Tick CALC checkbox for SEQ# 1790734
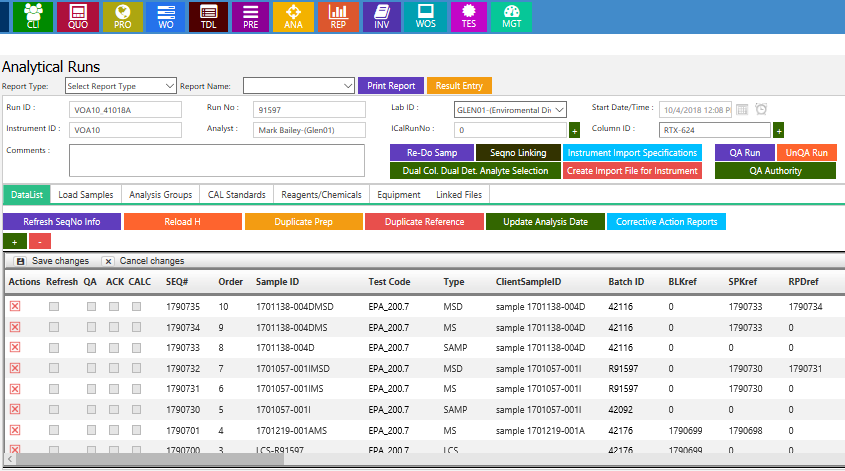This screenshot has height=471, width=845. coord(136,327)
